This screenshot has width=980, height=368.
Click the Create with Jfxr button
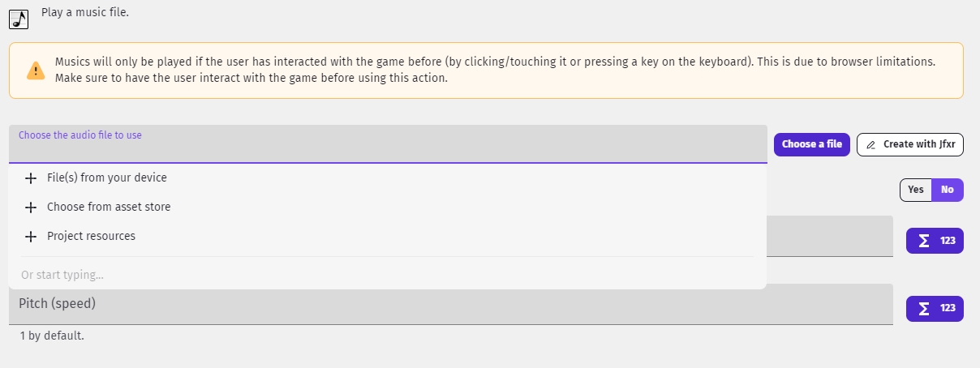pyautogui.click(x=910, y=144)
